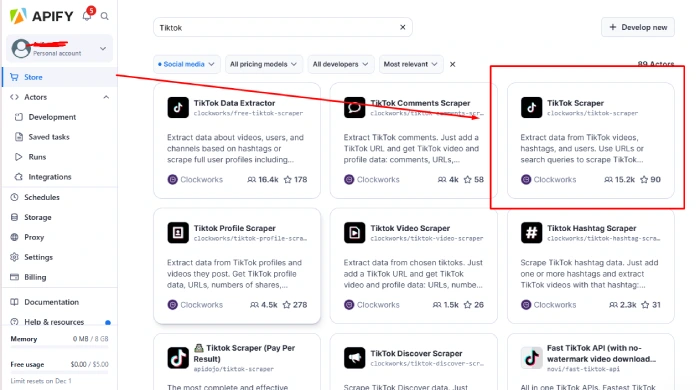The image size is (700, 390).
Task: Open the sidebar search magnifier
Action: [104, 16]
